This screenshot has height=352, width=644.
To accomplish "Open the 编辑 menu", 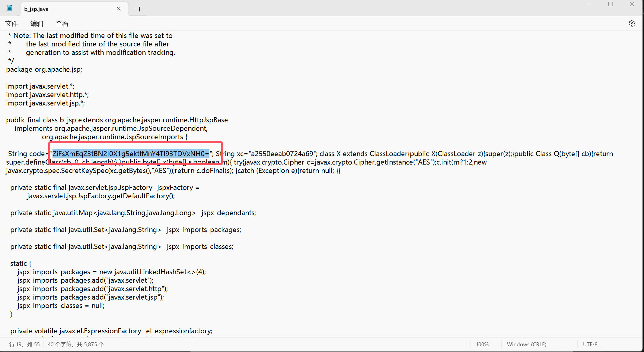I will [37, 24].
